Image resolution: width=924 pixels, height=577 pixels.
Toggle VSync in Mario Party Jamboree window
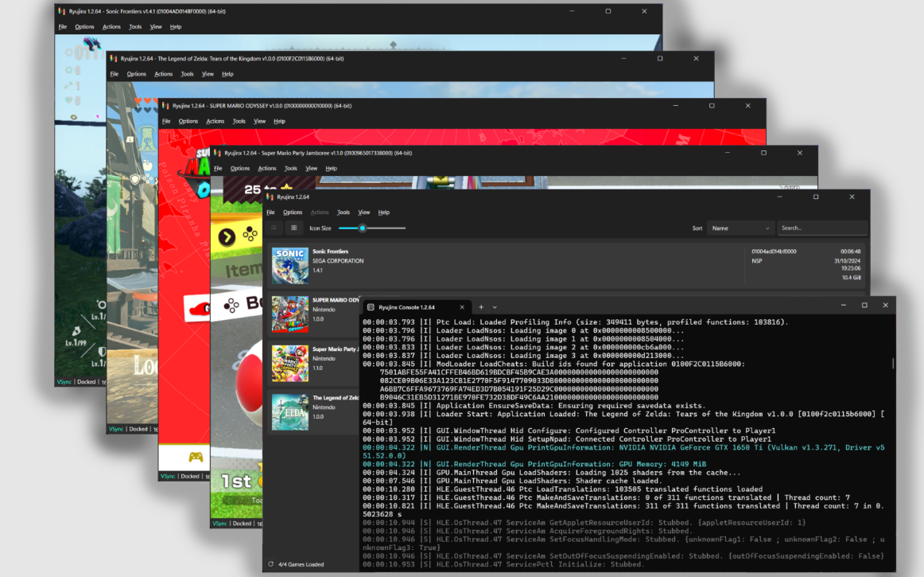[x=219, y=524]
